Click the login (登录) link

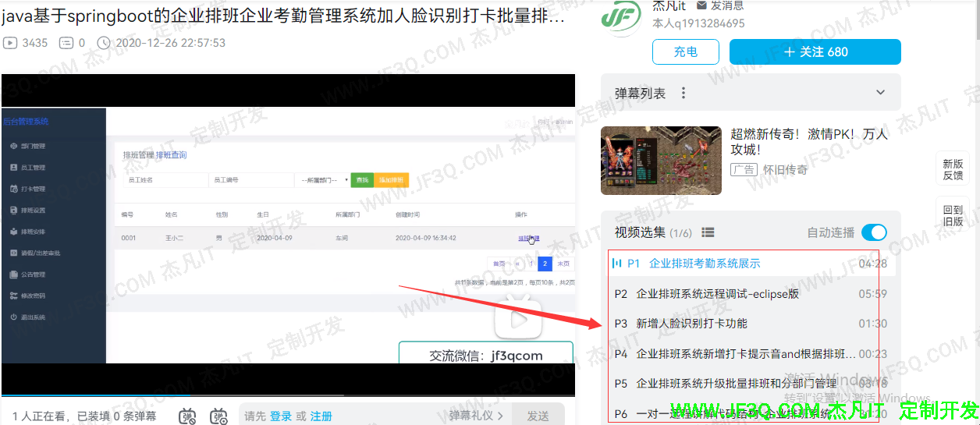[x=281, y=416]
